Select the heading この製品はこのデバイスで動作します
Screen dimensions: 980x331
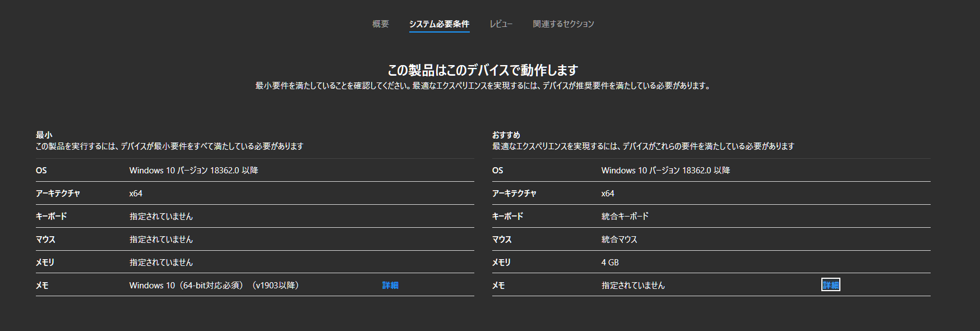[483, 70]
